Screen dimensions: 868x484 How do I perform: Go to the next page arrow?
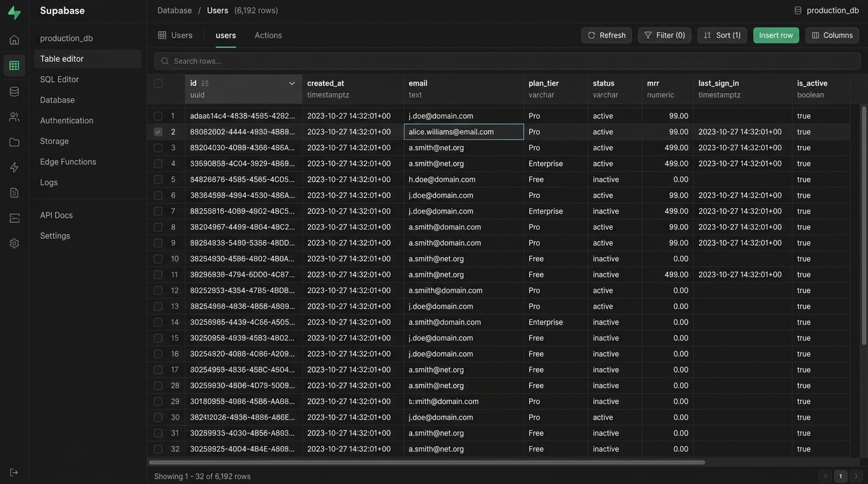pyautogui.click(x=855, y=476)
